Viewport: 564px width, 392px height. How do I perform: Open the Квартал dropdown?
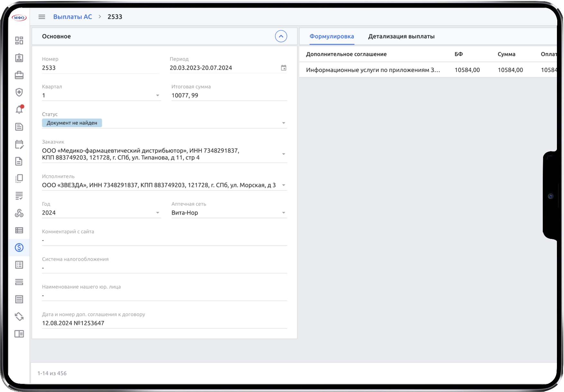coord(158,95)
